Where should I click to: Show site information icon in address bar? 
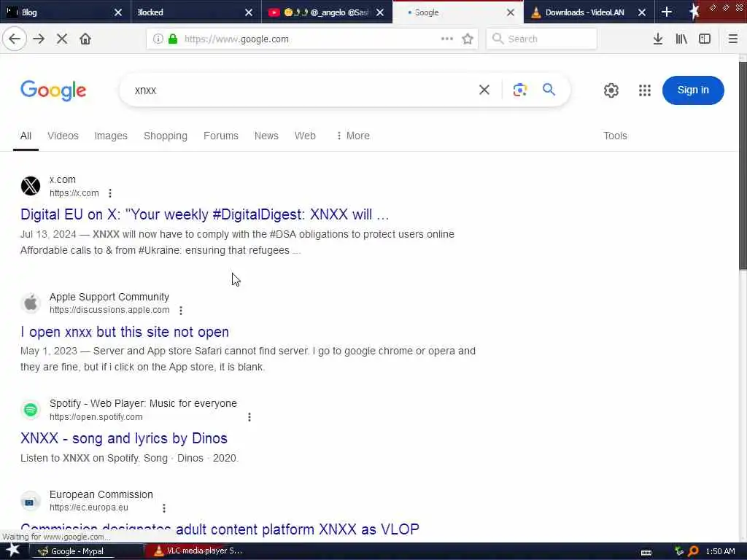[158, 39]
